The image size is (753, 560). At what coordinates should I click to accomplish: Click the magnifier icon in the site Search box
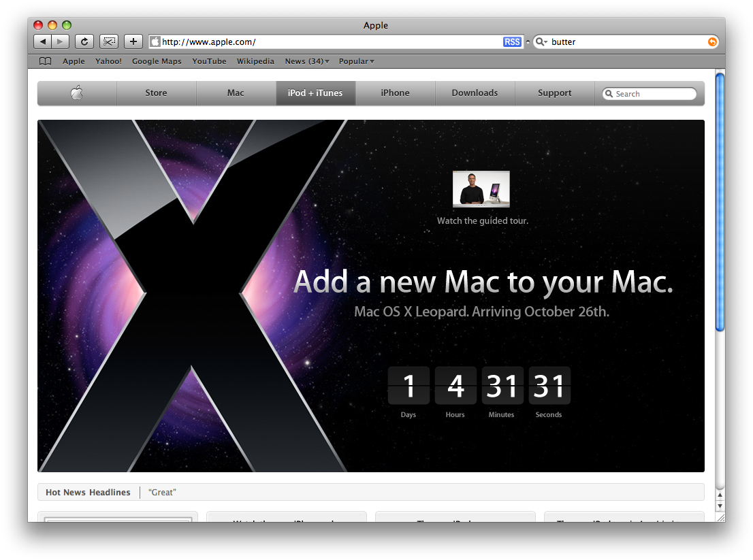click(609, 94)
